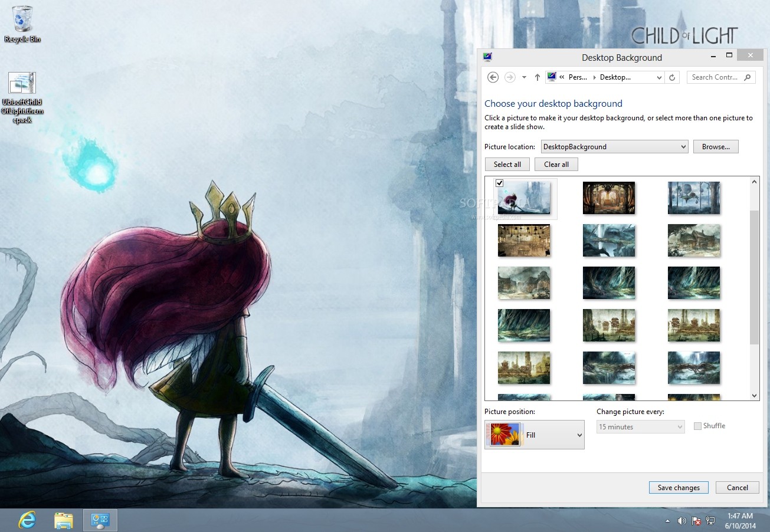Select the Pers... breadcrumb in the address bar
Viewport: 770px width, 532px height.
click(x=578, y=77)
